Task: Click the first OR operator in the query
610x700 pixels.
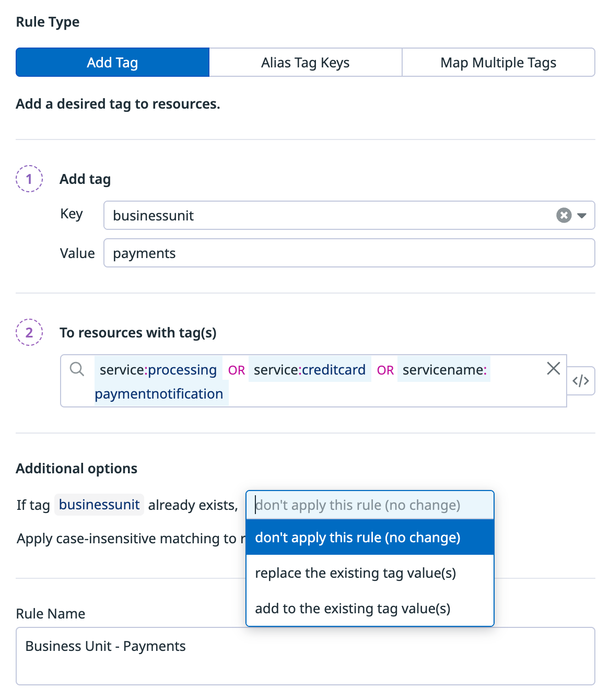Action: (236, 370)
